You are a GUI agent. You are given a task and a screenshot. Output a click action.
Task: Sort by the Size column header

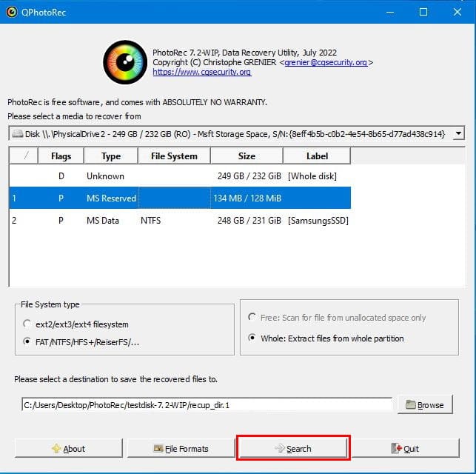coord(247,156)
